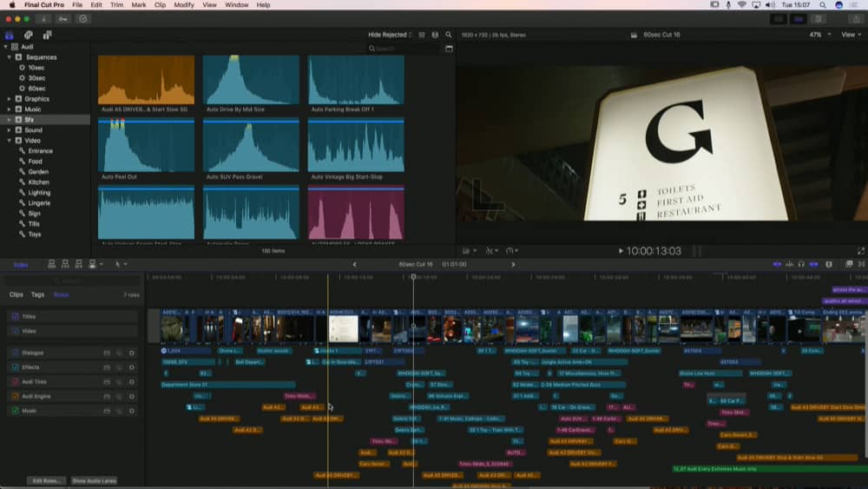
Task: Click the Wi-Fi status icon
Action: click(742, 5)
